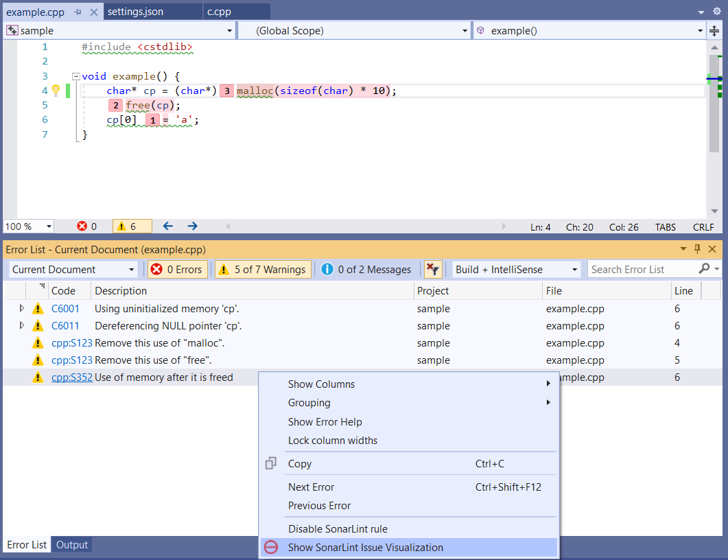Click the warning icon of the free S123 row
The height and width of the screenshot is (560, 728).
click(38, 360)
